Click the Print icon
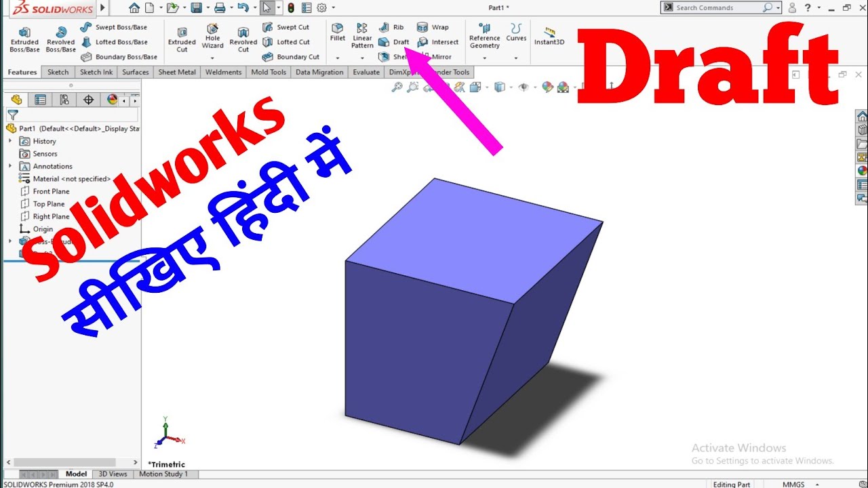Viewport: 868px width, 488px height. tap(220, 8)
